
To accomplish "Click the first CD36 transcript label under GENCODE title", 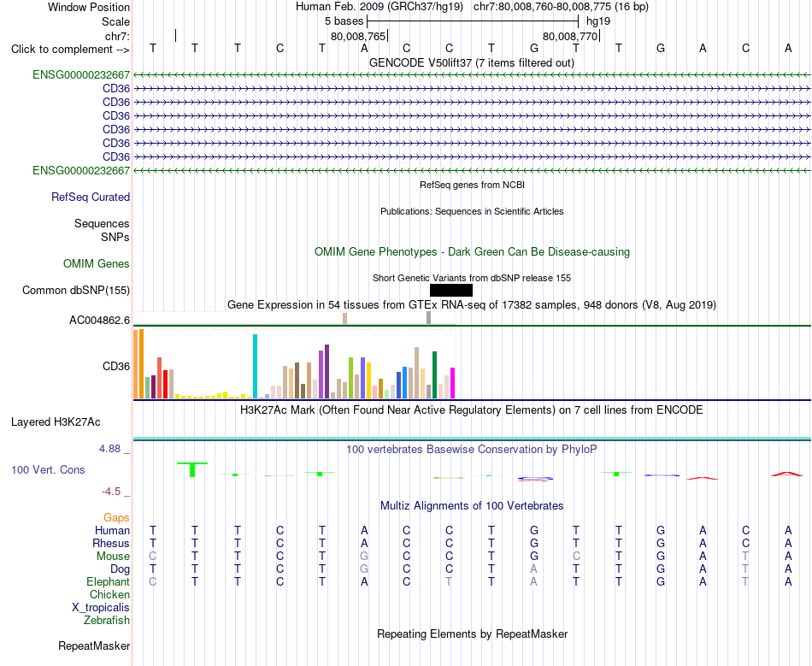I will pos(116,89).
